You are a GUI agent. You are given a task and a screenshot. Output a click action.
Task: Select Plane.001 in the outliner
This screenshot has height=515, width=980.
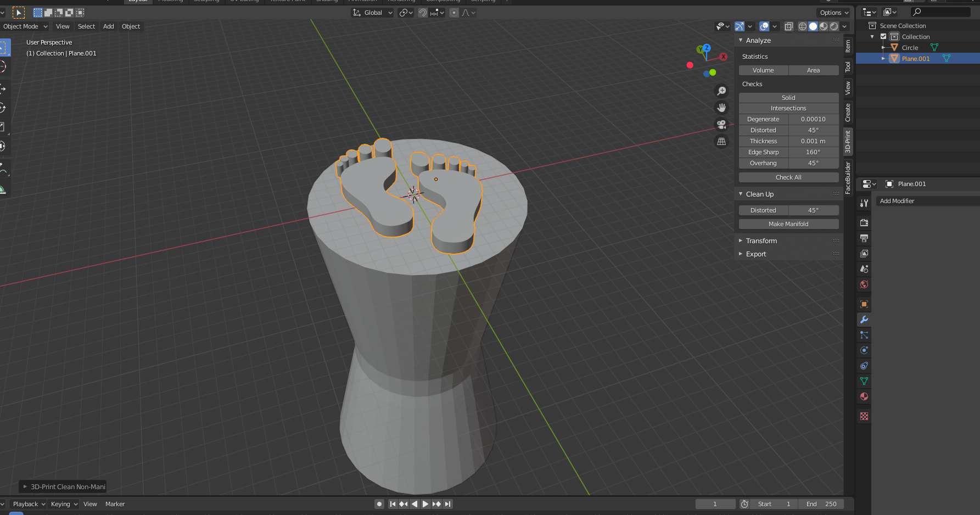(x=915, y=58)
